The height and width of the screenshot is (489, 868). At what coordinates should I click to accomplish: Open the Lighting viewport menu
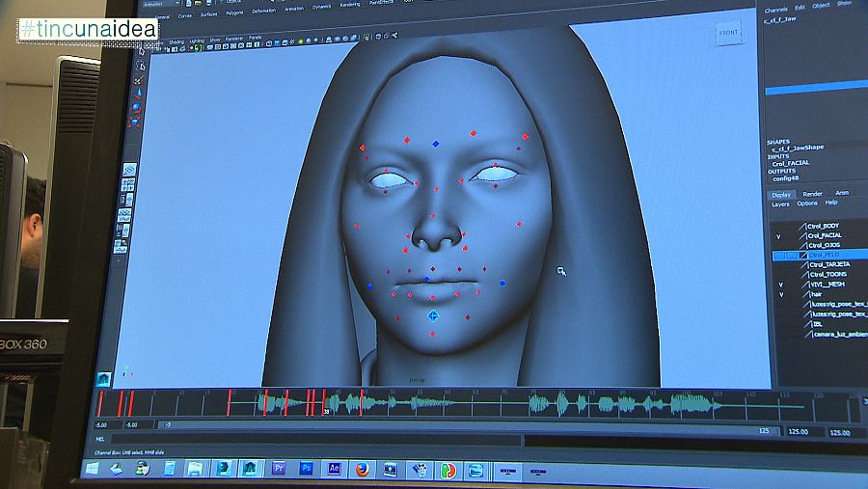[x=198, y=40]
